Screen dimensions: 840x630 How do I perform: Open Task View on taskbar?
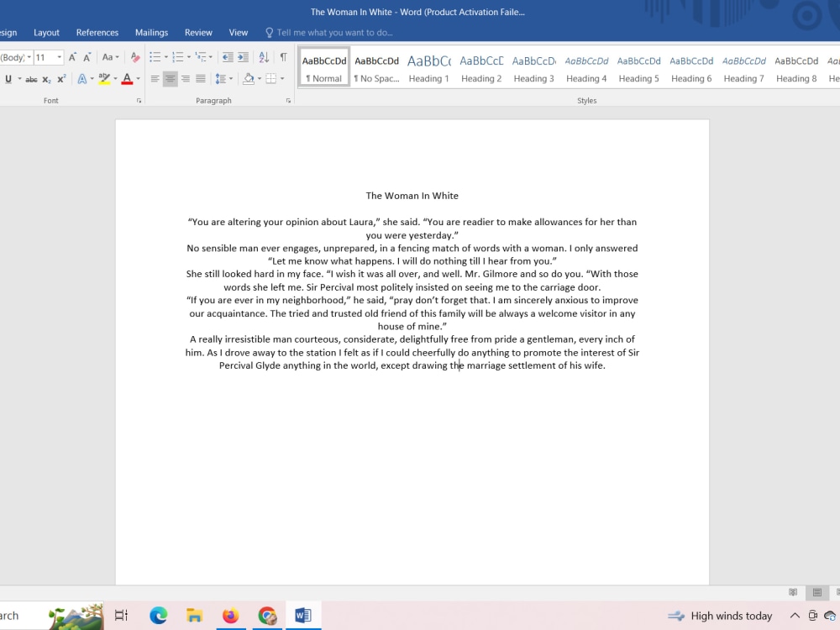point(122,616)
